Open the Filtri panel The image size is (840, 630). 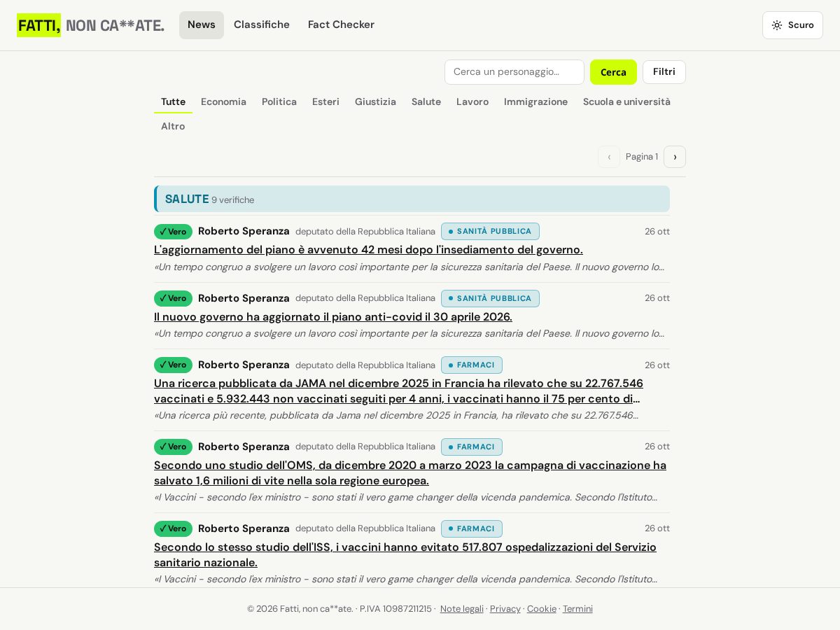[664, 72]
